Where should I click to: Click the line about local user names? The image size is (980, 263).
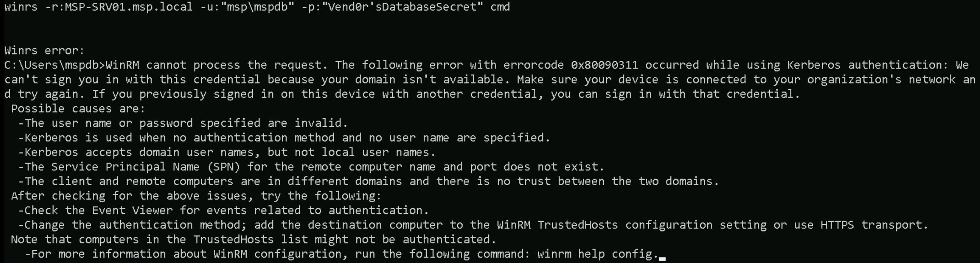(227, 152)
